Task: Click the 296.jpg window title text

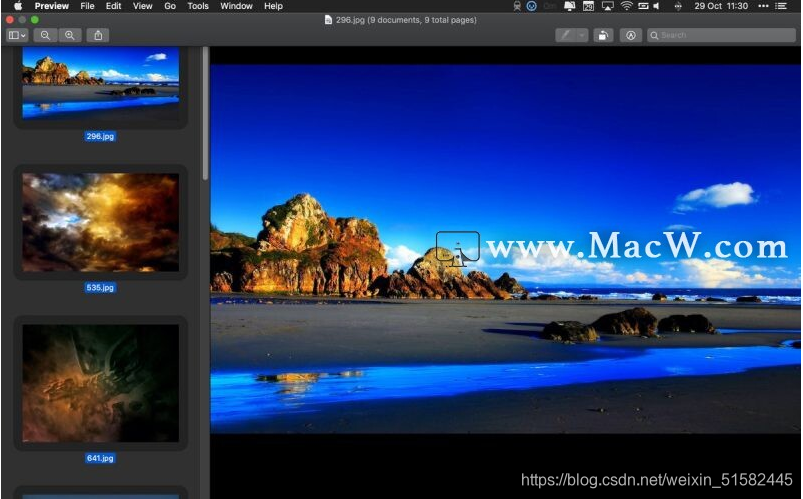Action: 406,20
